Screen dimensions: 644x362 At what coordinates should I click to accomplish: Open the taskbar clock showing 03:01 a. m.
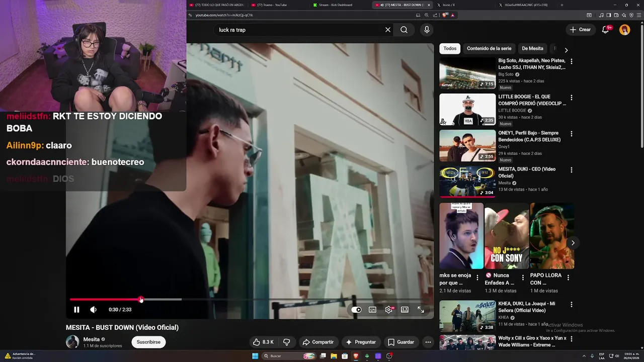coord(632,356)
